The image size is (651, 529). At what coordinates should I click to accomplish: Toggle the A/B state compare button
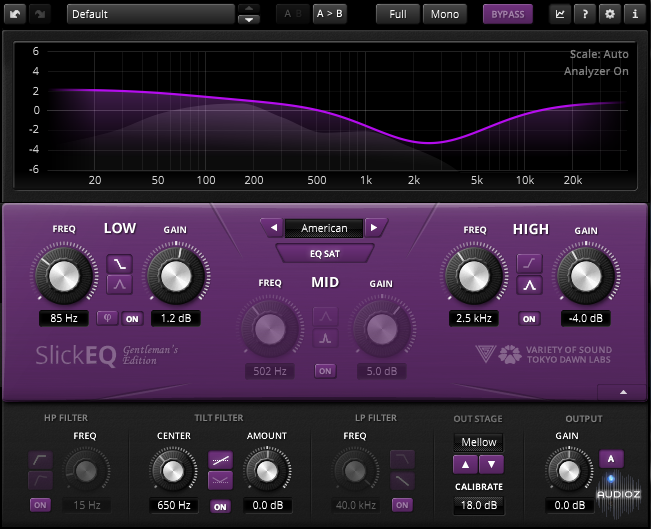[293, 14]
